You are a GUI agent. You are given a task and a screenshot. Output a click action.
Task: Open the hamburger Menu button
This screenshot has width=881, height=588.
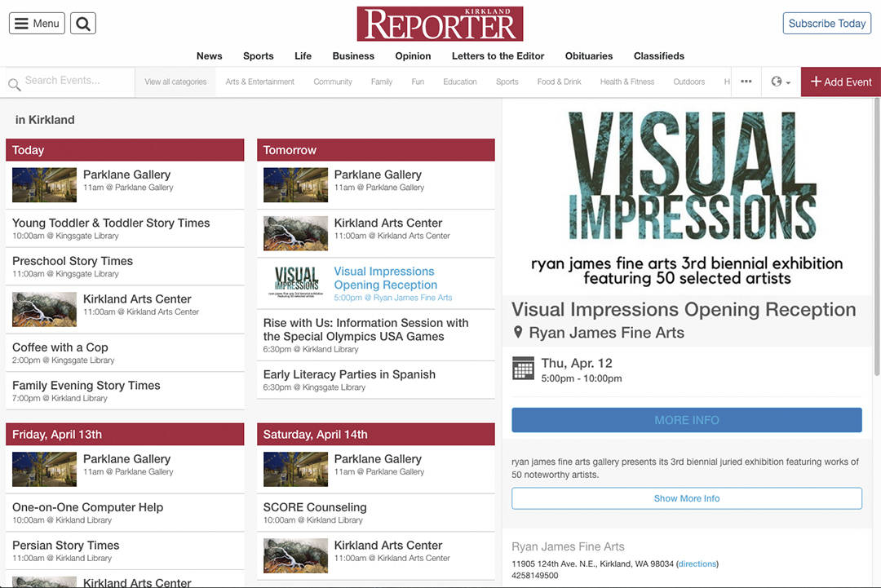coord(37,24)
